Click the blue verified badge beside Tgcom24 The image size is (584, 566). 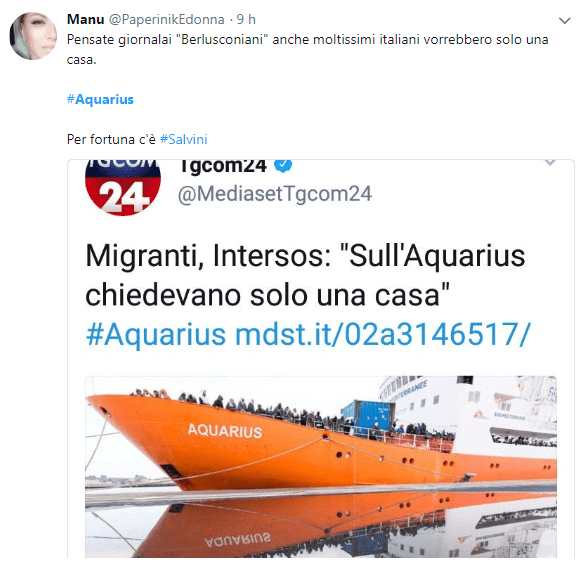pos(283,165)
